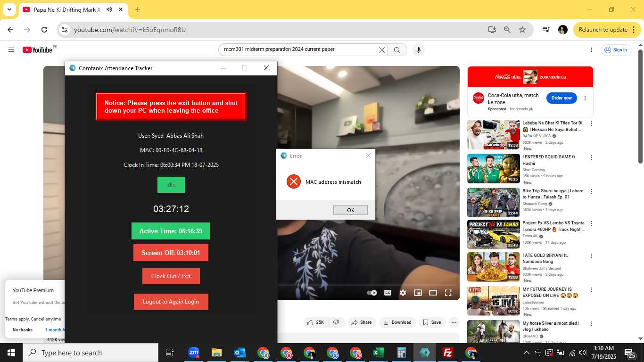Open Labubu Ne Ghar Ki Tiles video thumbnail

(x=494, y=134)
